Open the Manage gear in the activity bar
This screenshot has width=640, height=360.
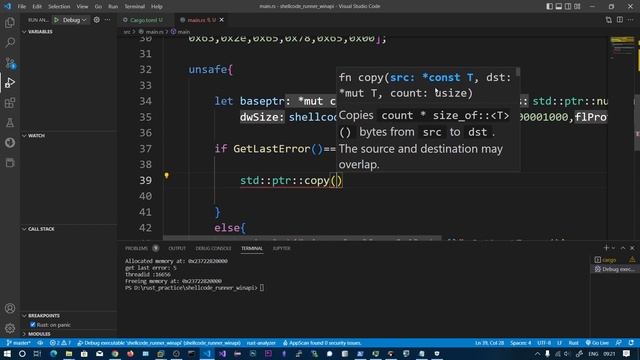(10, 328)
